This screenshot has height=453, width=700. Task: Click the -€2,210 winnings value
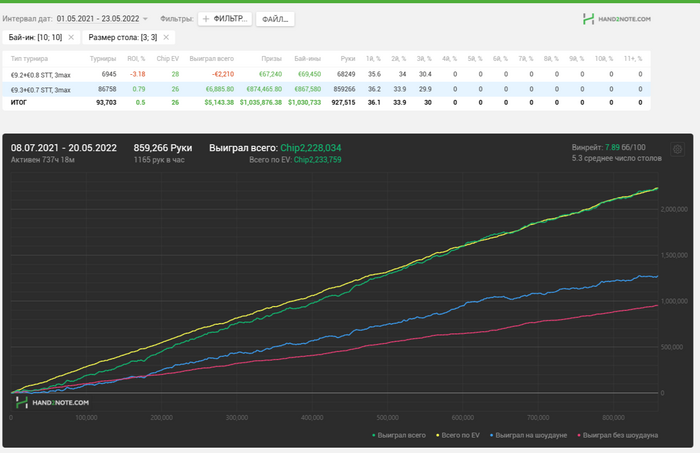(223, 74)
